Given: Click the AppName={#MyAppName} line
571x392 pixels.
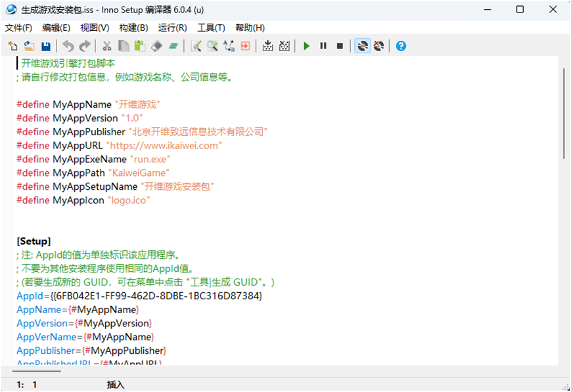Looking at the screenshot, I should coord(78,309).
